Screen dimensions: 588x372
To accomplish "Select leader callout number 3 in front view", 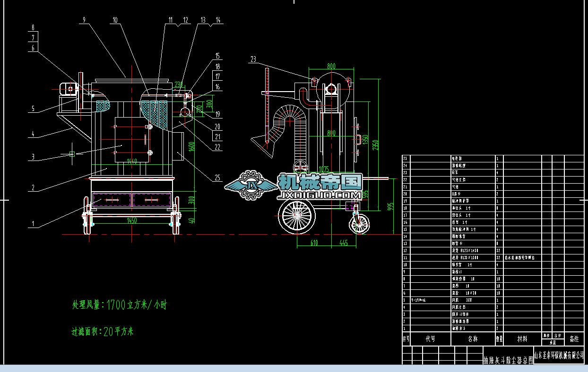I will pyautogui.click(x=33, y=156).
